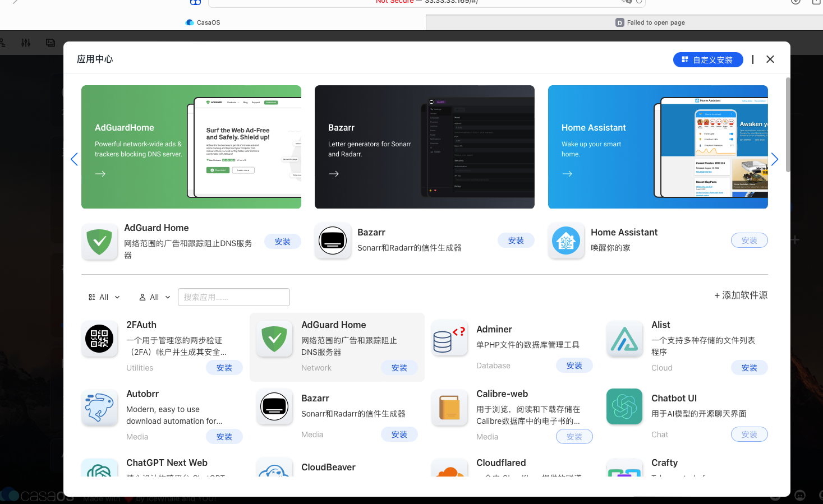This screenshot has width=823, height=504.
Task: Click the Bazarr icon in the app list
Action: (274, 406)
